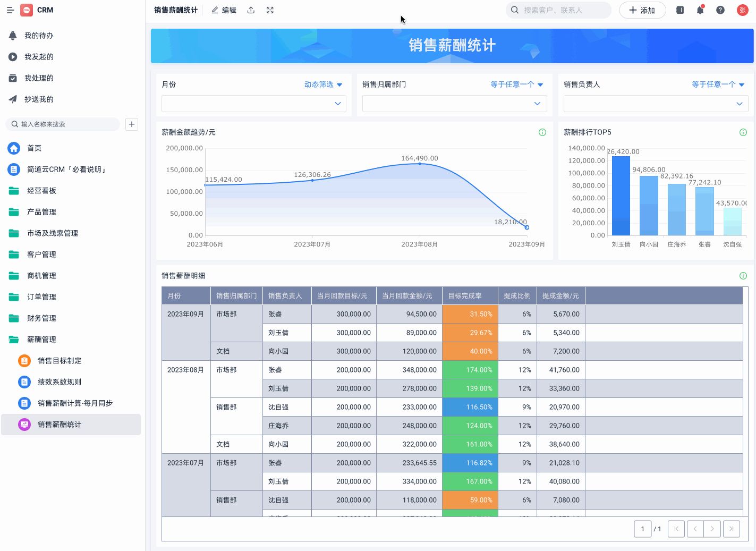Collapse the sidebar with the hamburger icon
The image size is (756, 551).
coord(10,10)
